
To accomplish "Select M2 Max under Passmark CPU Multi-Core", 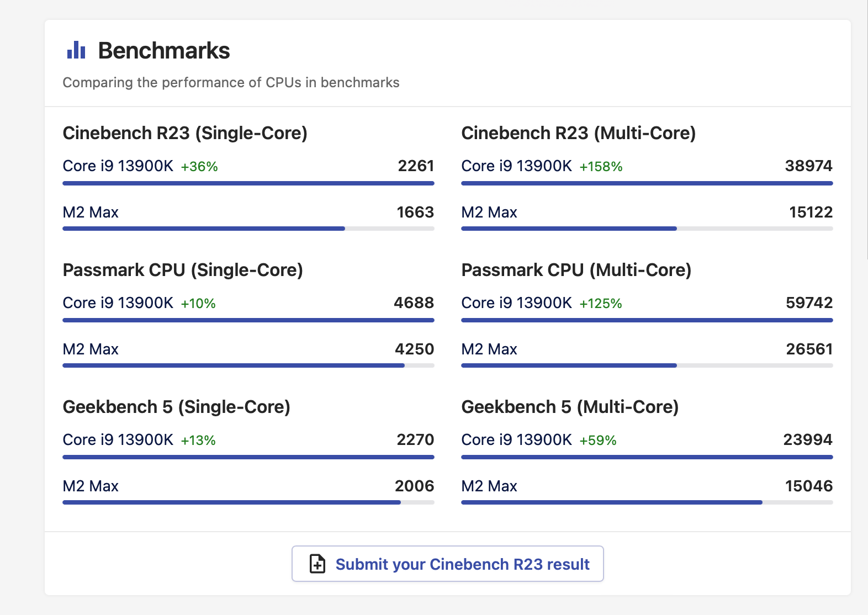I will tap(489, 349).
